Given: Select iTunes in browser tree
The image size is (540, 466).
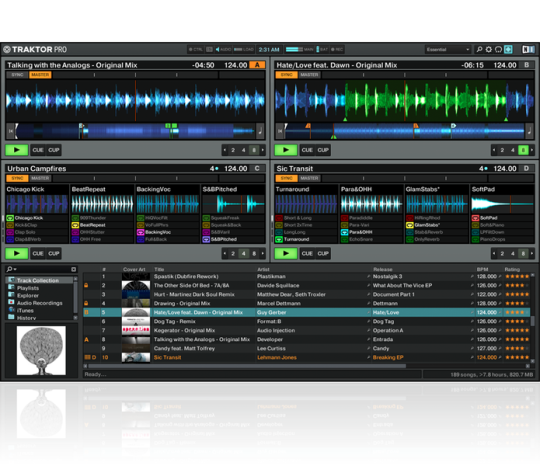Looking at the screenshot, I should [x=25, y=310].
